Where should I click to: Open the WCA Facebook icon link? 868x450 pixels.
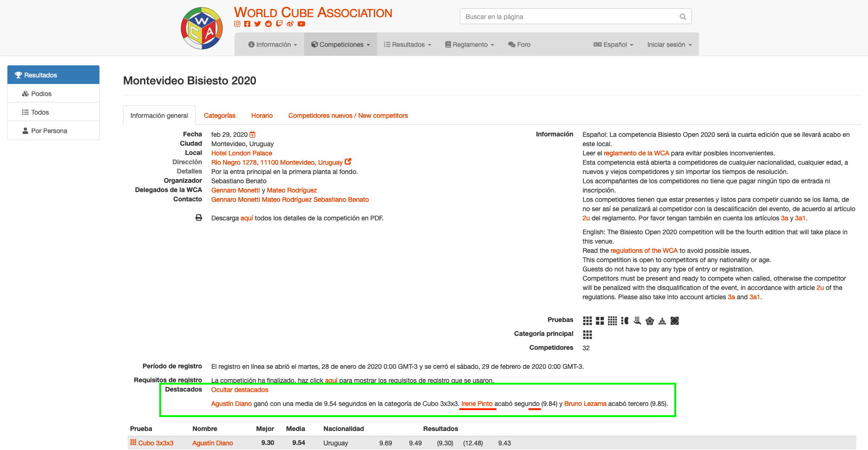[247, 24]
